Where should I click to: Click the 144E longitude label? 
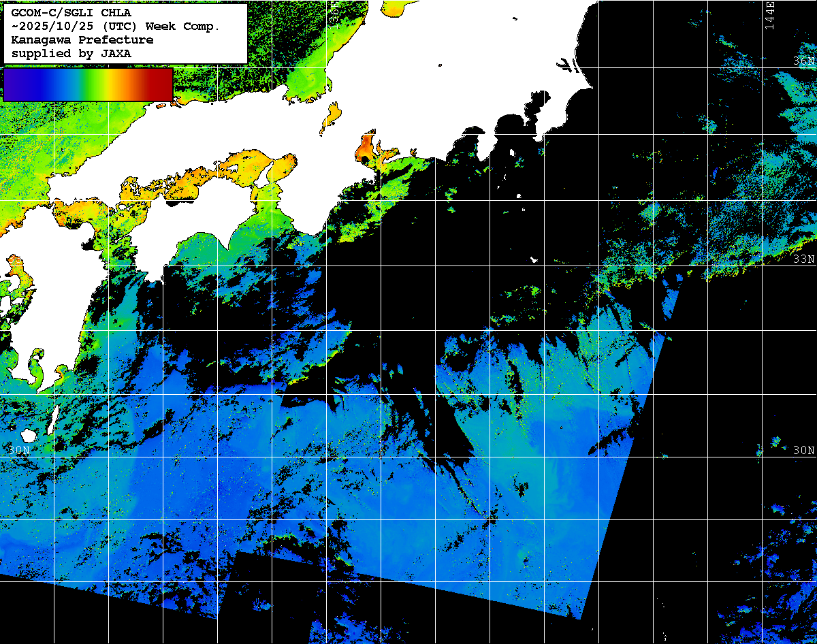pos(769,15)
